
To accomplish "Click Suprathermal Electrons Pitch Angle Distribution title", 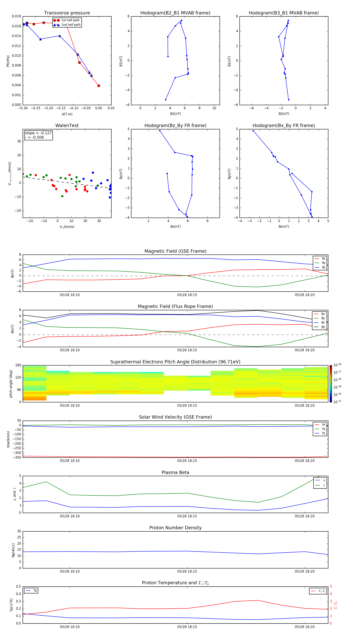I will tap(175, 362).
